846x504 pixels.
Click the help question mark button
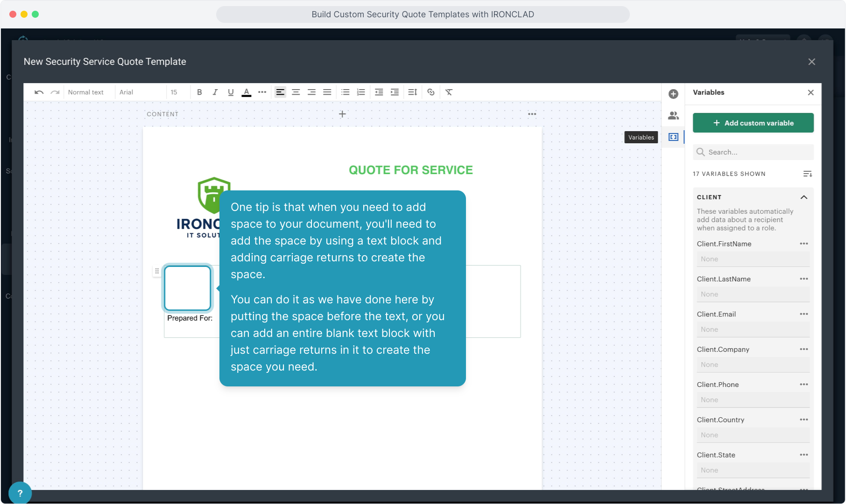click(20, 493)
